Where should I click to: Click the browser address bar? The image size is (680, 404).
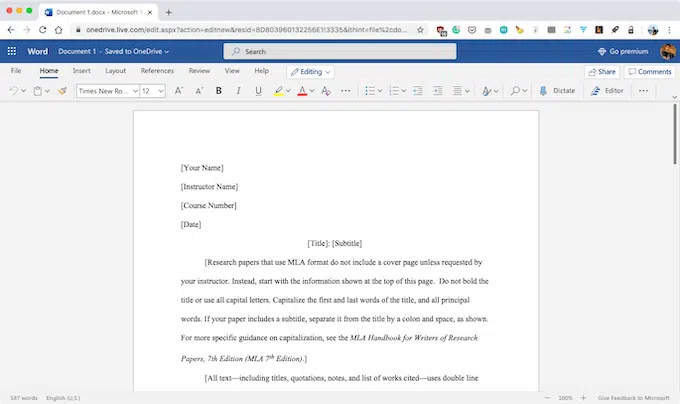tap(246, 29)
